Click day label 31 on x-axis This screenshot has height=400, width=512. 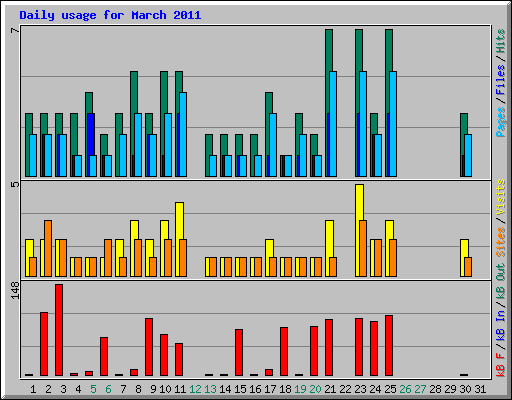[x=480, y=389]
